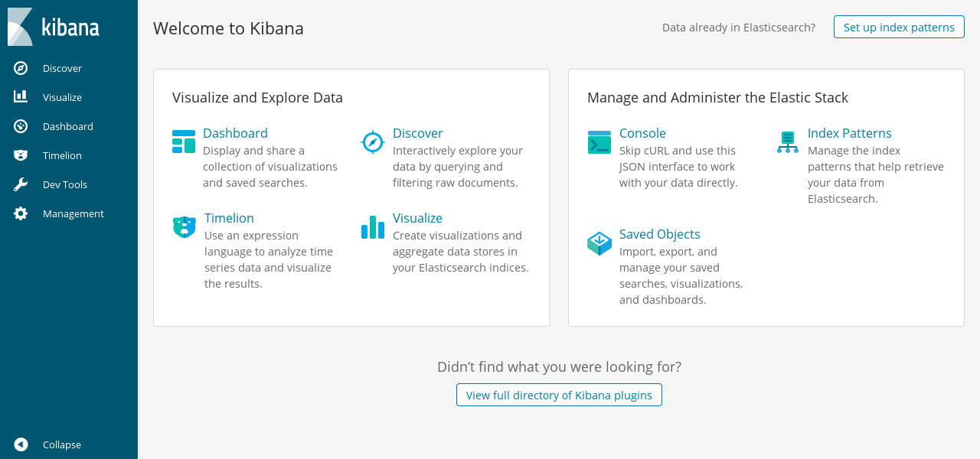Screen dimensions: 980x459
Task: Click Set up index patterns button
Action: click(x=899, y=27)
